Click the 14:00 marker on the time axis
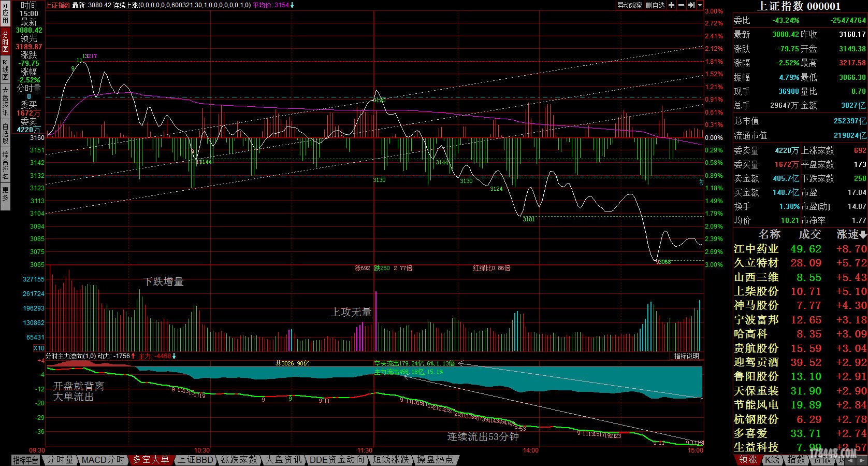 click(x=530, y=450)
